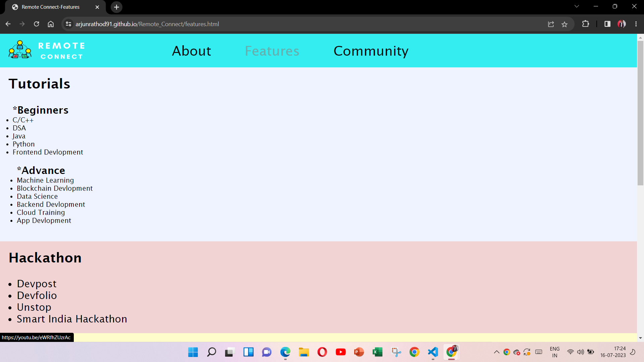This screenshot has width=644, height=362.
Task: Click the share page icon
Action: pos(551,24)
